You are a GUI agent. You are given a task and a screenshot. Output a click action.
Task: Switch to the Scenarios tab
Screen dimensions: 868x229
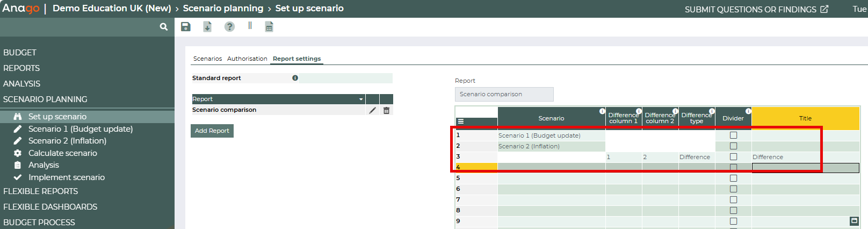[x=207, y=59]
